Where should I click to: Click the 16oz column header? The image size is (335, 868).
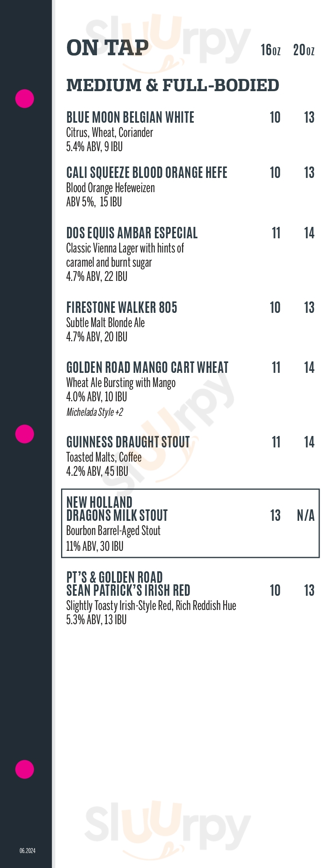click(x=270, y=50)
